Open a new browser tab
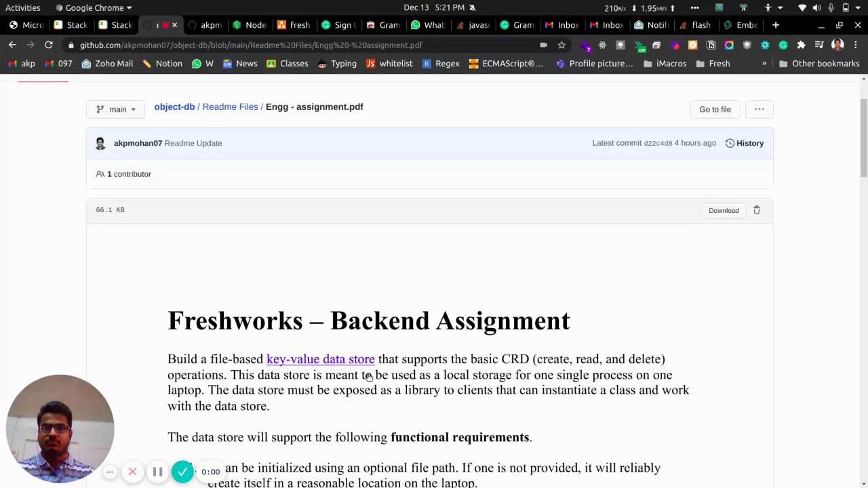 tap(776, 25)
